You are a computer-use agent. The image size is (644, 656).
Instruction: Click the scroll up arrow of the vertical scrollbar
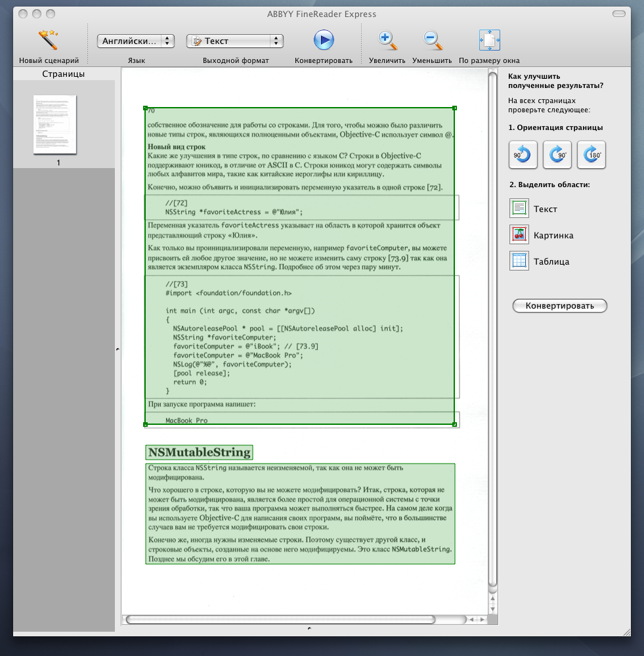click(x=492, y=599)
